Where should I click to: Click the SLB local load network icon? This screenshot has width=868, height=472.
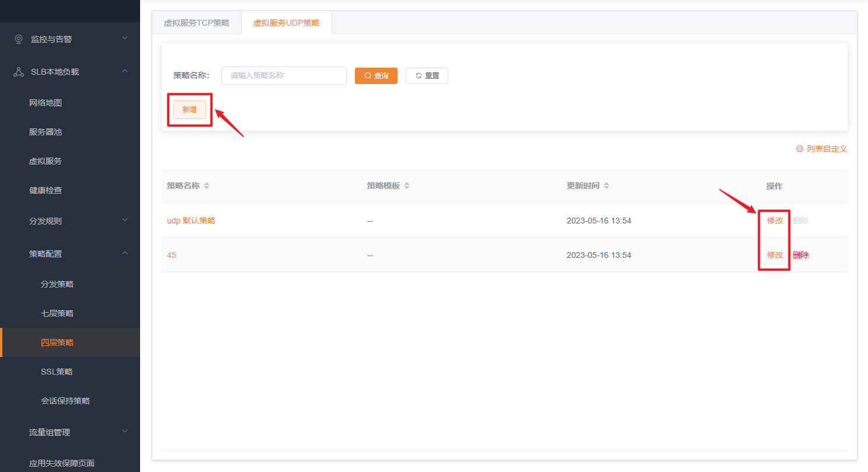19,72
